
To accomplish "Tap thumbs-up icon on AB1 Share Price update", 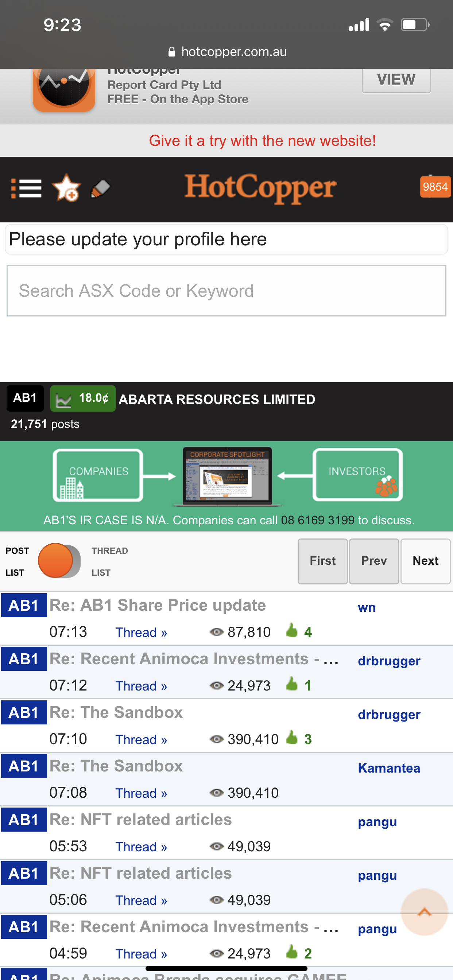I will pos(291,630).
